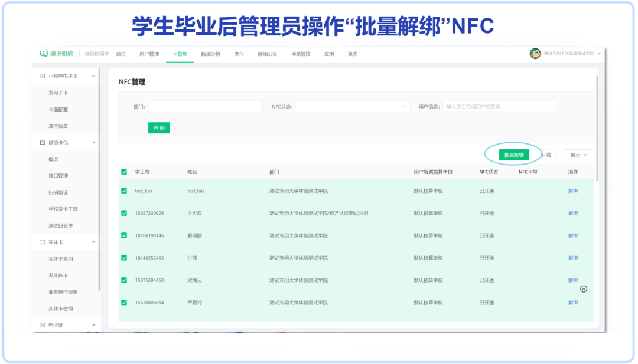Click the 批量解绑 batch unbind button

coord(513,154)
